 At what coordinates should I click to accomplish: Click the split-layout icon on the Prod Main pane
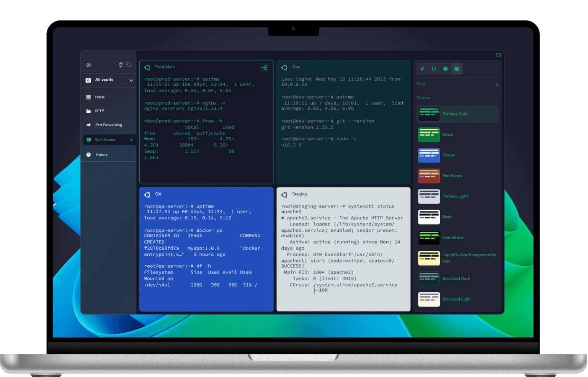tap(264, 67)
